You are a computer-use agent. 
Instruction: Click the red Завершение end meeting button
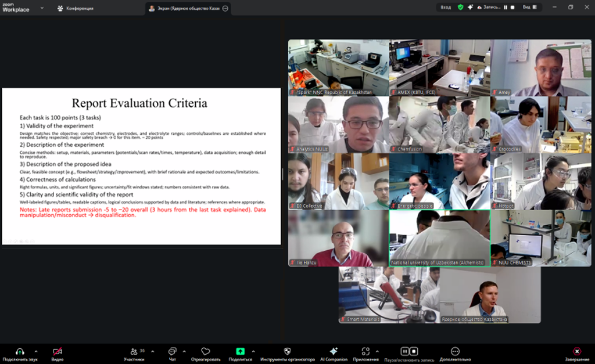pos(576,352)
